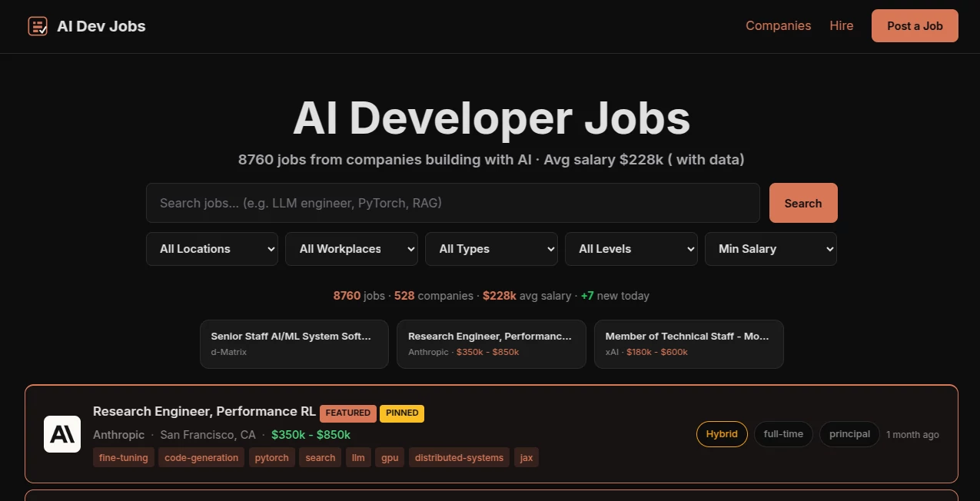Open the Companies page

778,25
